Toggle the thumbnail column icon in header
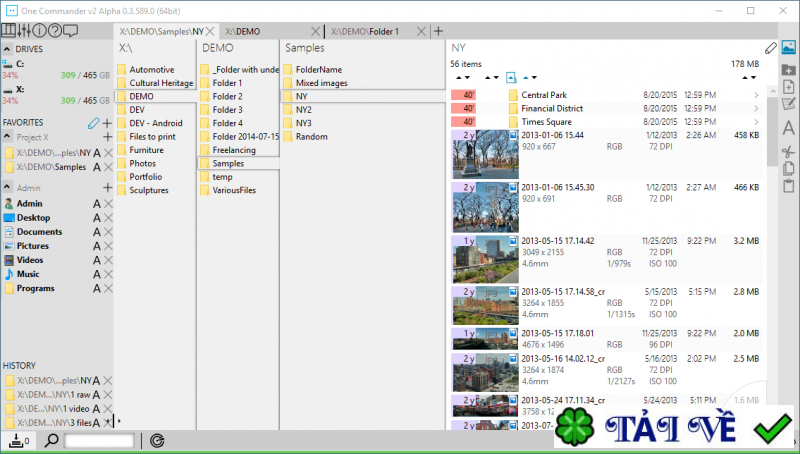Image resolution: width=800 pixels, height=454 pixels. 511,78
